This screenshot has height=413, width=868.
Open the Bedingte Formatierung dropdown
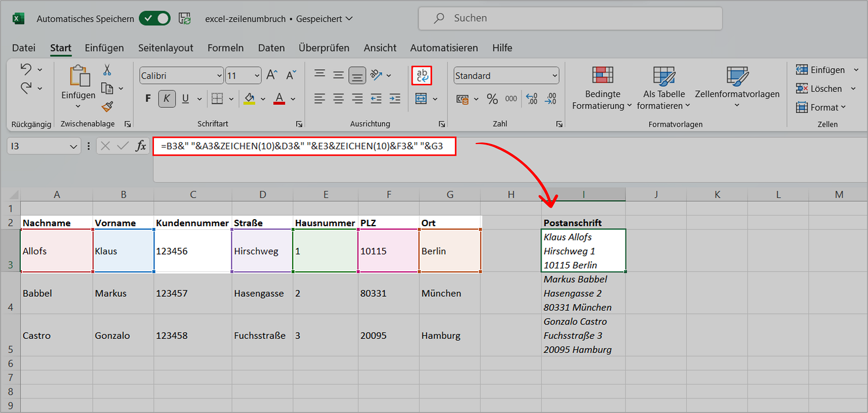602,89
